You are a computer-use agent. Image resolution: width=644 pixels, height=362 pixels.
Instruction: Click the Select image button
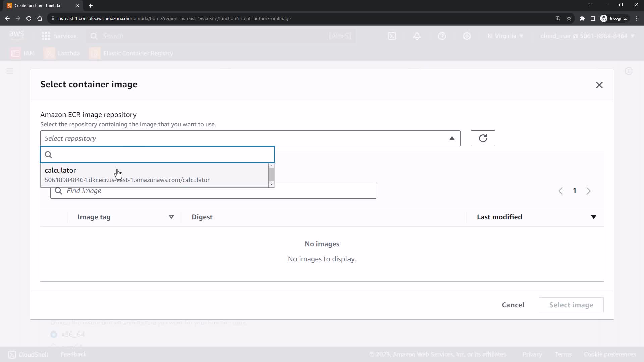pyautogui.click(x=571, y=305)
